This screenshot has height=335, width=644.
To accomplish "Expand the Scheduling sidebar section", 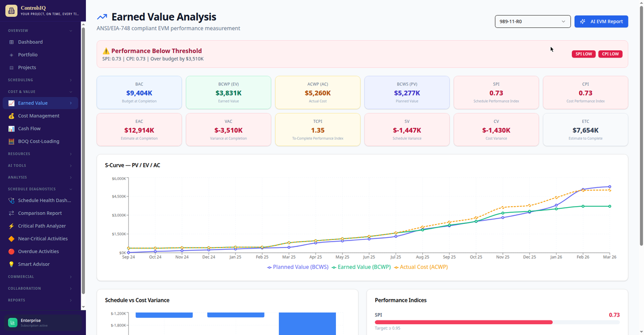I will coord(40,80).
